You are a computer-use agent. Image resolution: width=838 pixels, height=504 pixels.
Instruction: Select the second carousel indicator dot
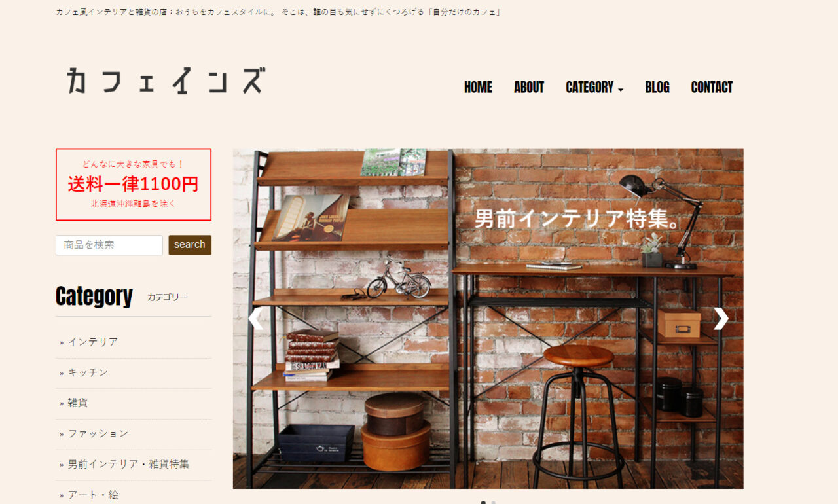coord(494,503)
